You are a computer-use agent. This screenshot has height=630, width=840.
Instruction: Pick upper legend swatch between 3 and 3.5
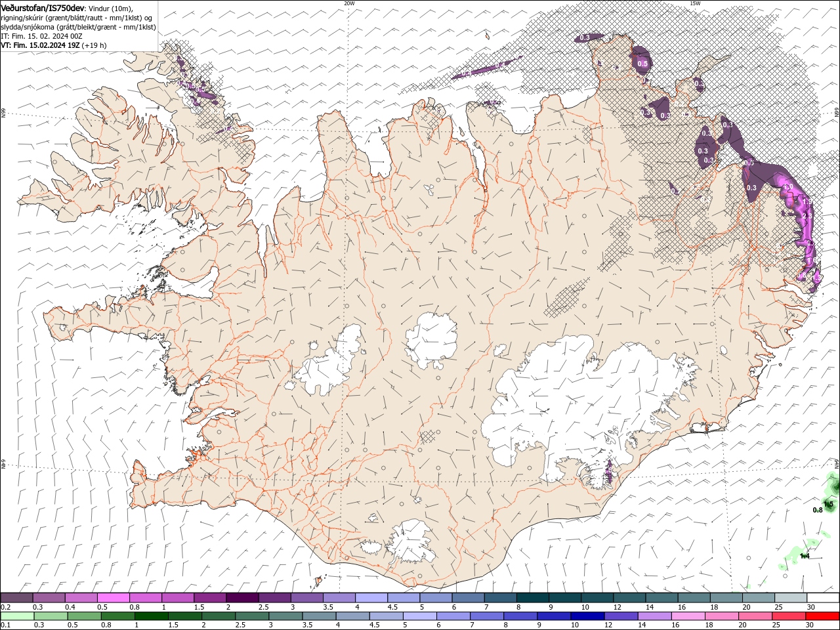(306, 598)
